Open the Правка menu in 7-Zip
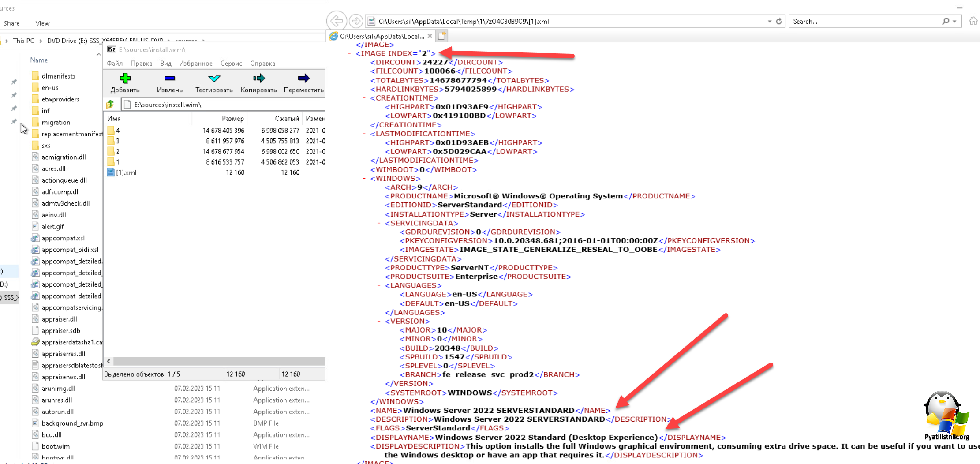 142,63
